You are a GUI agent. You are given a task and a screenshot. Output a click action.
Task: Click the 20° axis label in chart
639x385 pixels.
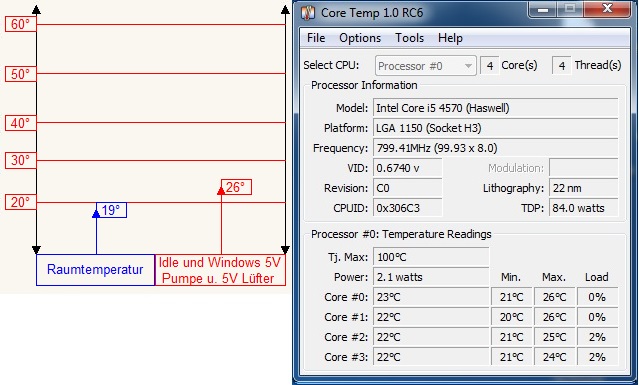click(21, 202)
